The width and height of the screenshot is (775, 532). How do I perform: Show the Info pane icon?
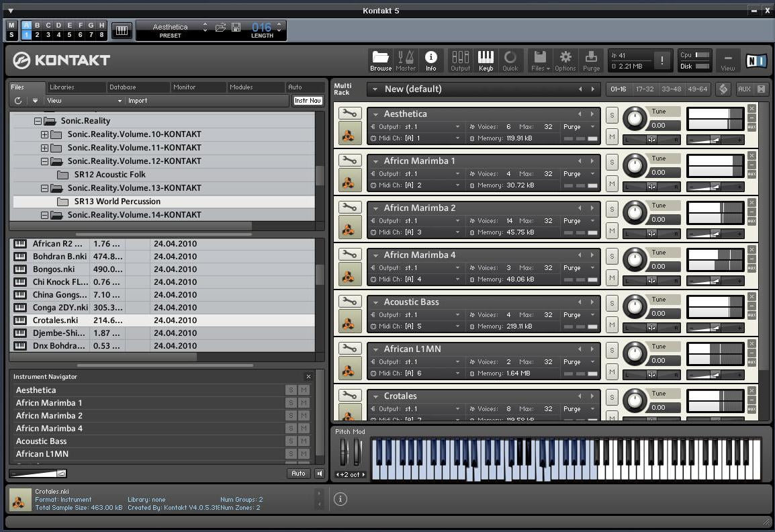point(431,61)
